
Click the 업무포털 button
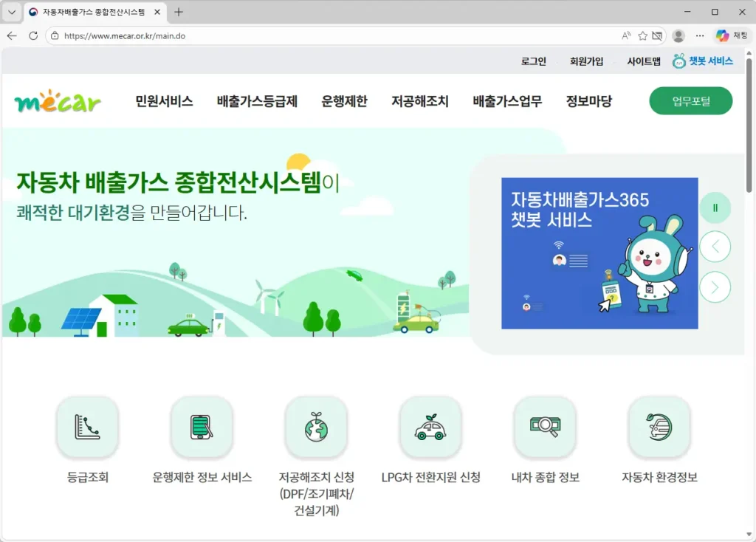690,101
